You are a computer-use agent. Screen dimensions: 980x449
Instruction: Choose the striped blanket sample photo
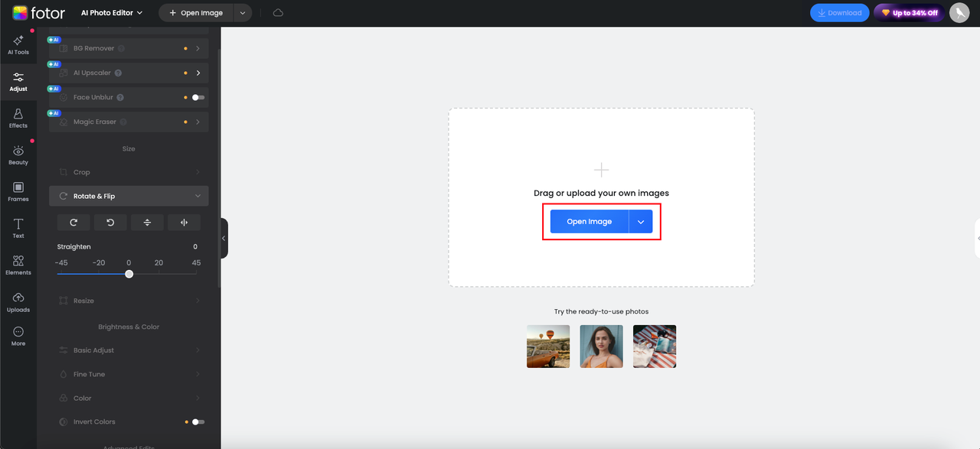(x=655, y=347)
